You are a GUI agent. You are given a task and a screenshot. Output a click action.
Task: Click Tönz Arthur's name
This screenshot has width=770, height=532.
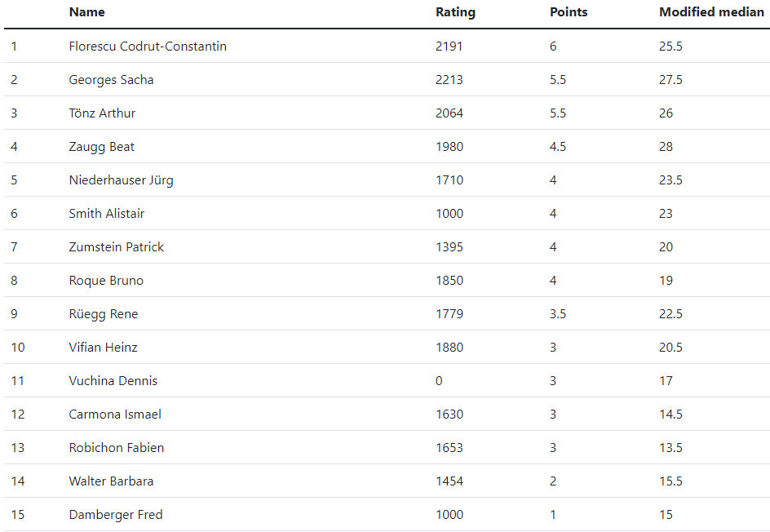pyautogui.click(x=102, y=113)
